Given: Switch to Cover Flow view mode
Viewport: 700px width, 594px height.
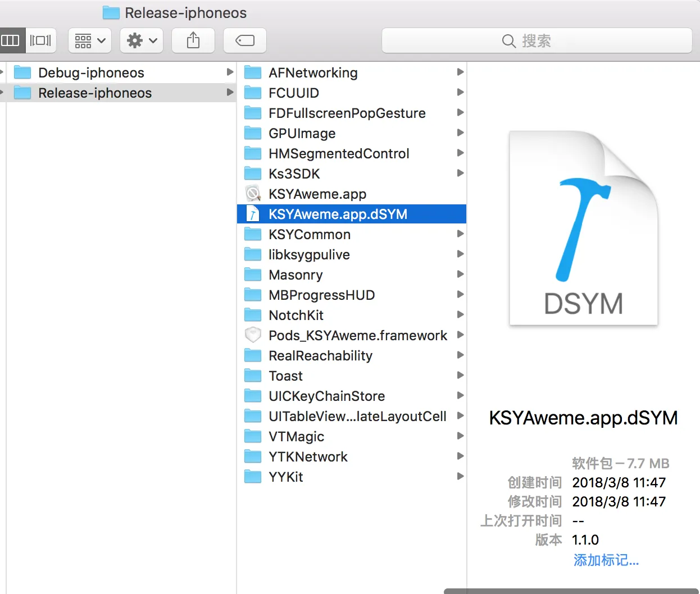Looking at the screenshot, I should tap(40, 40).
